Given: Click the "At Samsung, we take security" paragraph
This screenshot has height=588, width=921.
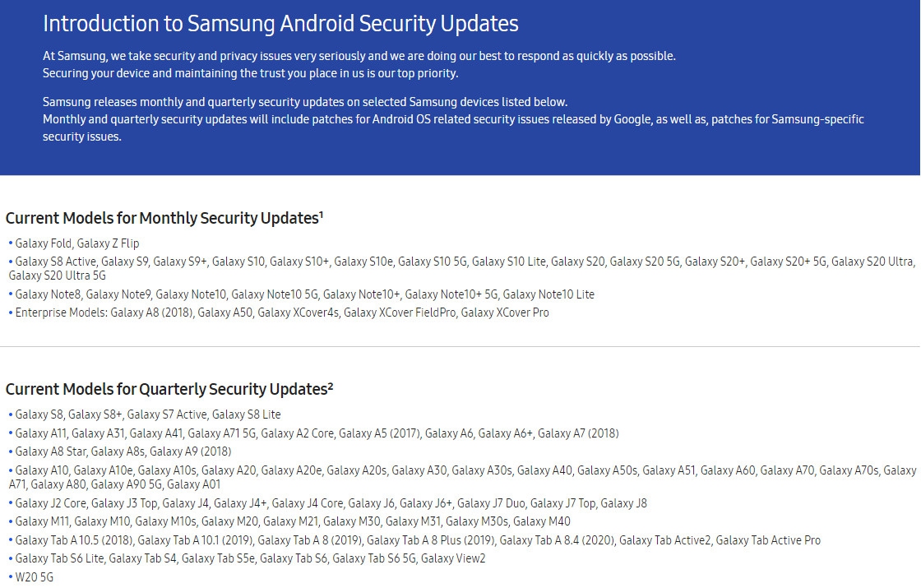Looking at the screenshot, I should 359,56.
